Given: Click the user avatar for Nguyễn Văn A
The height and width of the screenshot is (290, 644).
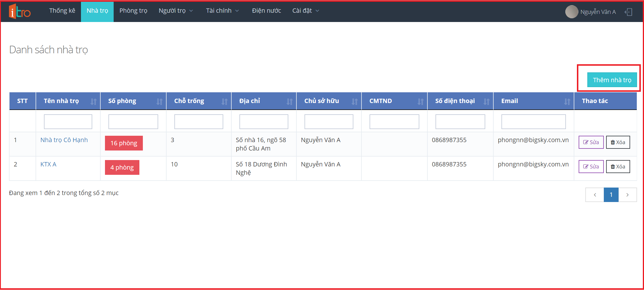Looking at the screenshot, I should pyautogui.click(x=571, y=12).
